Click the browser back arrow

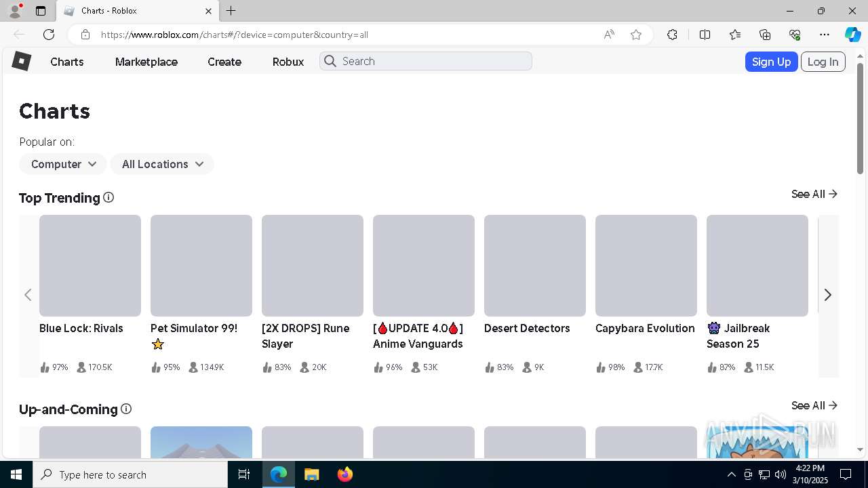click(19, 35)
